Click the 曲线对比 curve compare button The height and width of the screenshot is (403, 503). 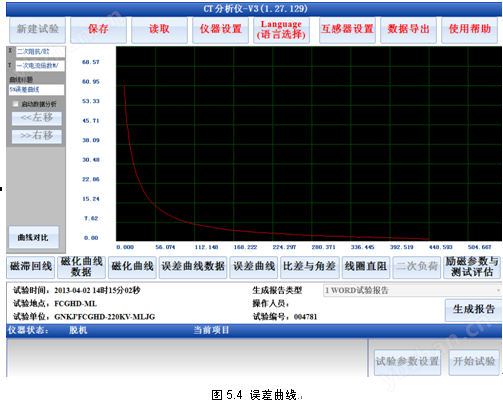pyautogui.click(x=34, y=237)
